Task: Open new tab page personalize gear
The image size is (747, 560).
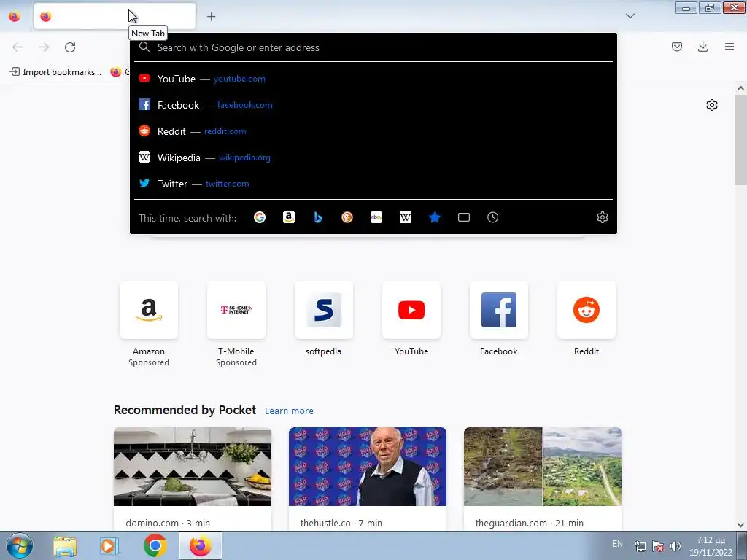Action: (x=712, y=105)
